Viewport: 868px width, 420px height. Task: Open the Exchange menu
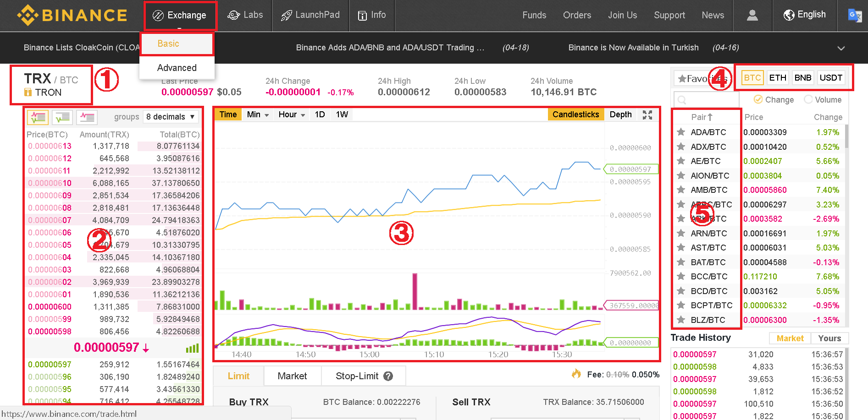pos(180,16)
